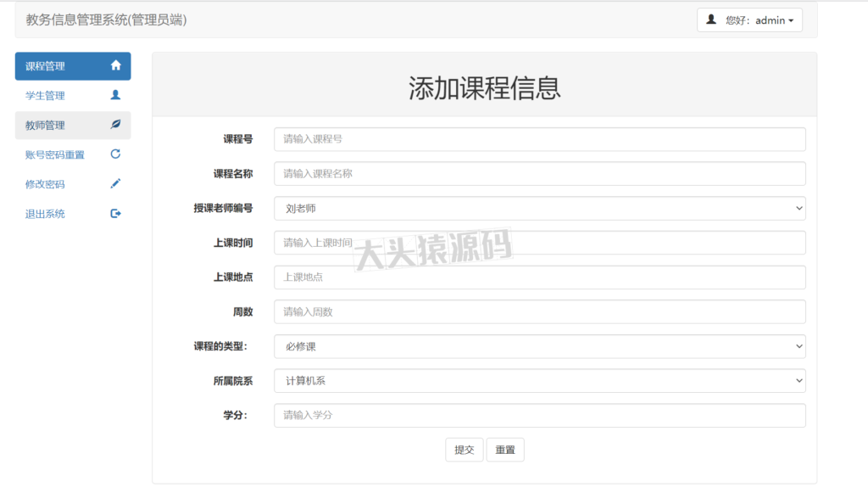
Task: Click the logout icon beside 退出系统
Action: click(115, 213)
